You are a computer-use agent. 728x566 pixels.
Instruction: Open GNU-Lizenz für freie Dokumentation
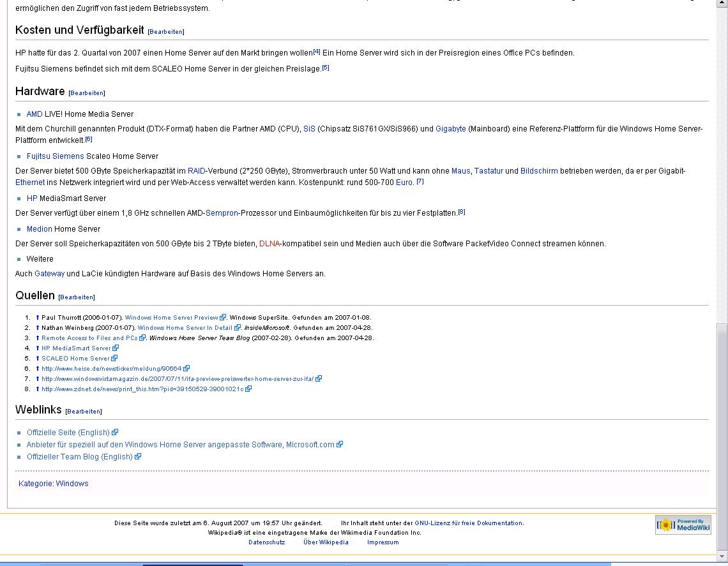coord(469,523)
